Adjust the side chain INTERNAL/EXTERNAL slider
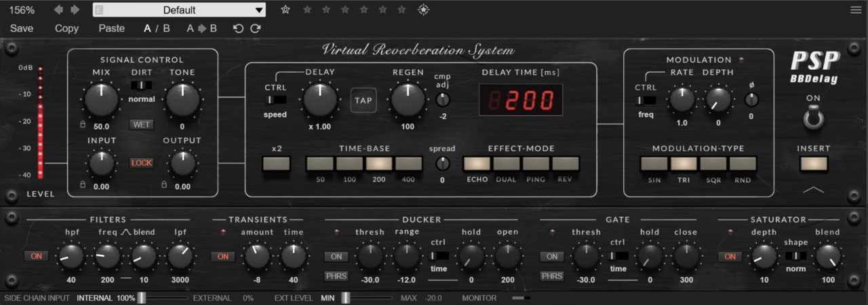Image resolution: width=868 pixels, height=305 pixels. 163,298
